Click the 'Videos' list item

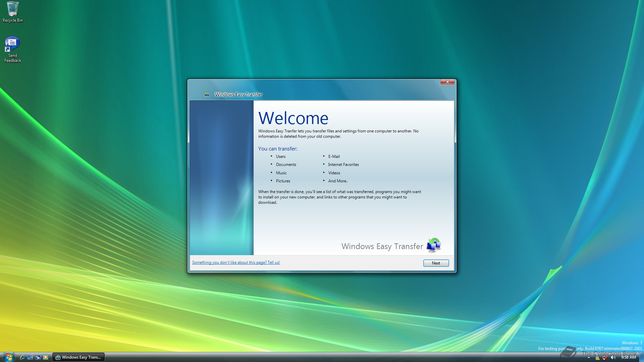coord(334,173)
